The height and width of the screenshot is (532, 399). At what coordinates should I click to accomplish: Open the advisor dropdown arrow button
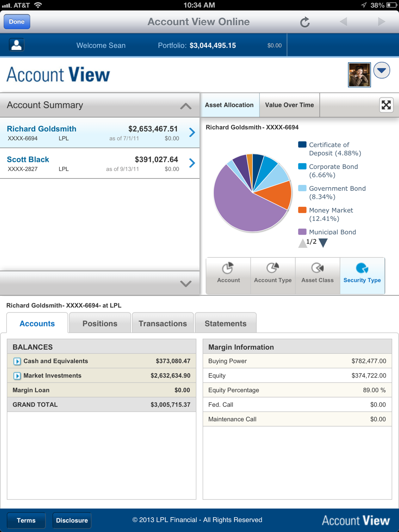[x=382, y=71]
